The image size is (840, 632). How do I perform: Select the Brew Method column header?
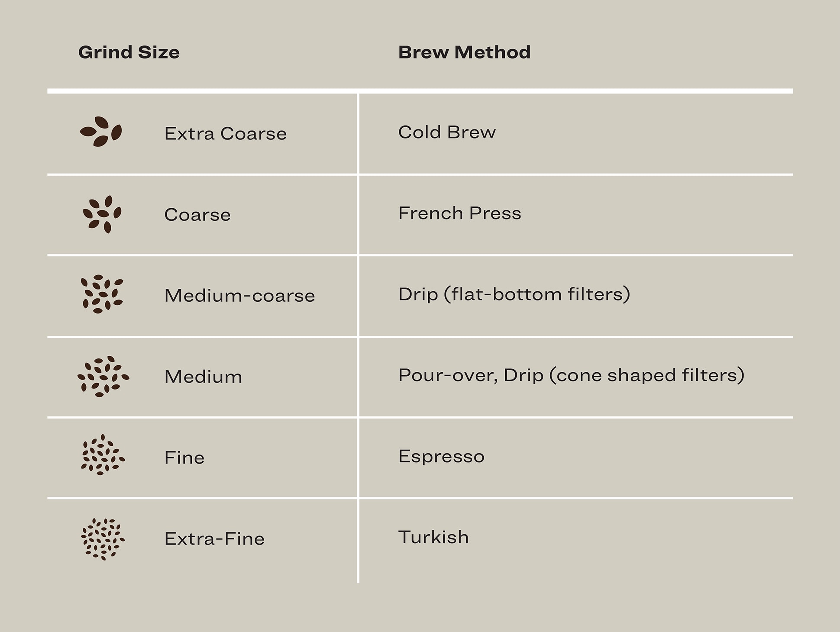coord(464,52)
